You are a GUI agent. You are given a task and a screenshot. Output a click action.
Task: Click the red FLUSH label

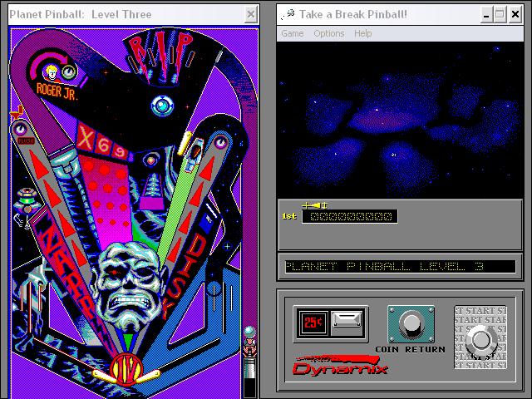(x=26, y=140)
